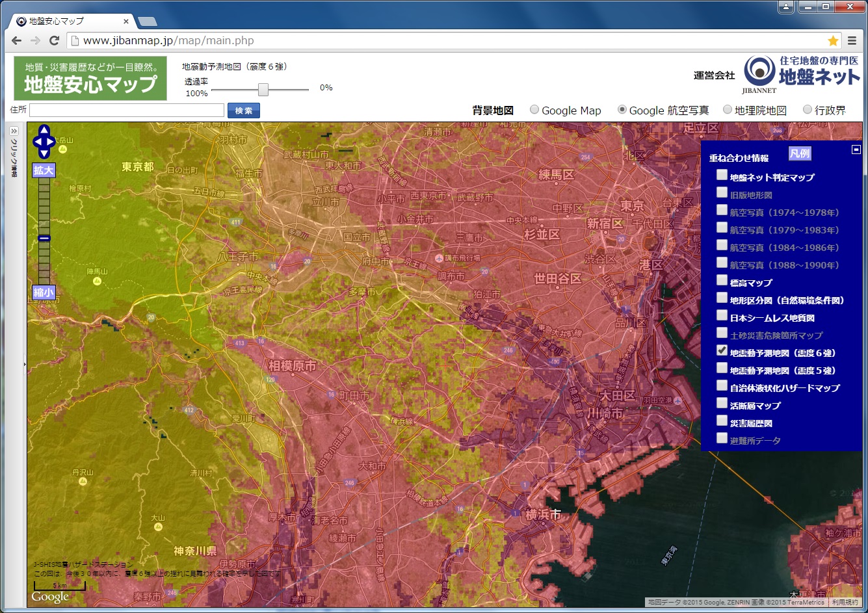Click the 住所 address input field

[127, 111]
